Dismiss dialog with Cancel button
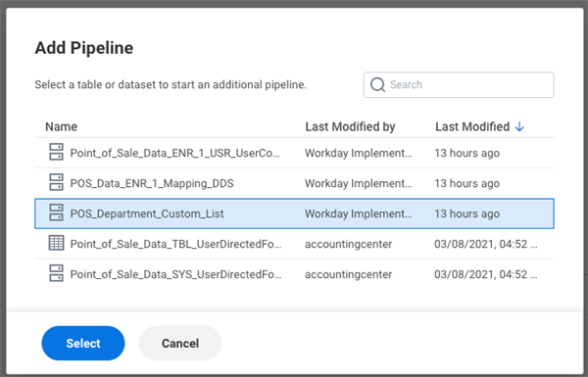588x377 pixels. coord(180,344)
